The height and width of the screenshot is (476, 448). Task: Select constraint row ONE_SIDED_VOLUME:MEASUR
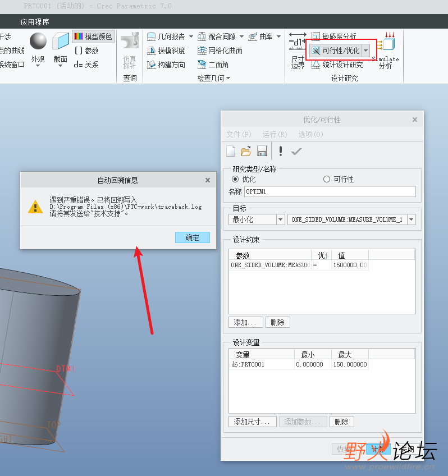(270, 265)
